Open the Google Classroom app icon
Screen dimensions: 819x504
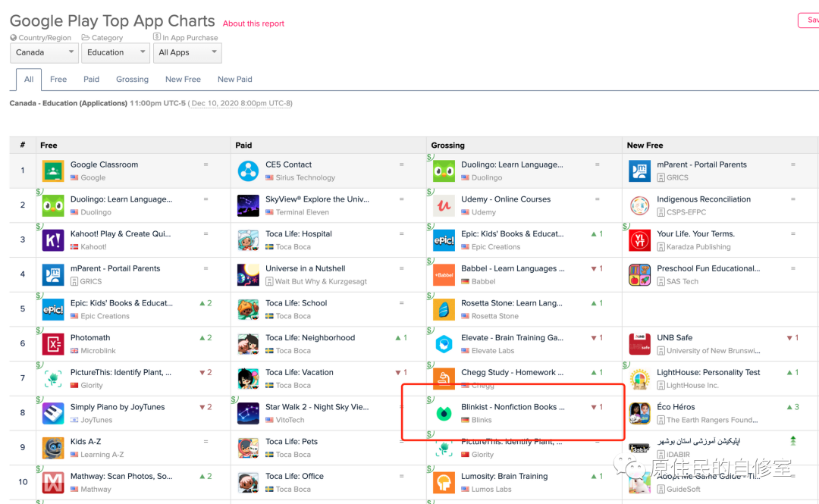tap(53, 171)
